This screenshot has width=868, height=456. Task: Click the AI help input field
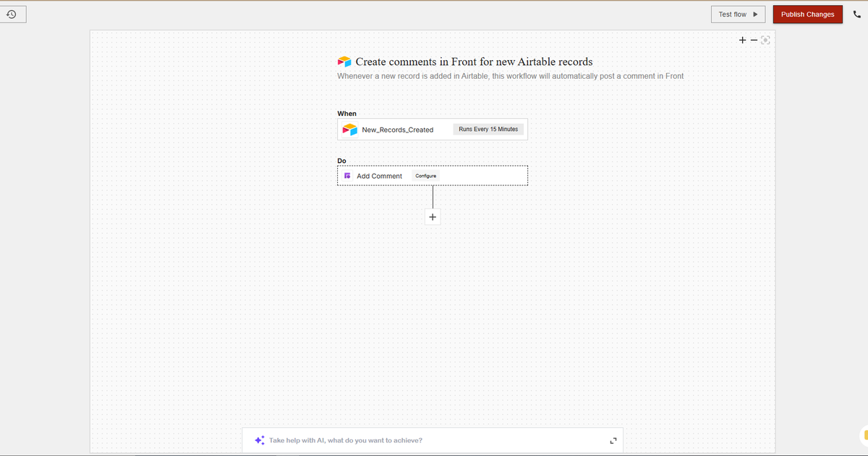pyautogui.click(x=398, y=439)
